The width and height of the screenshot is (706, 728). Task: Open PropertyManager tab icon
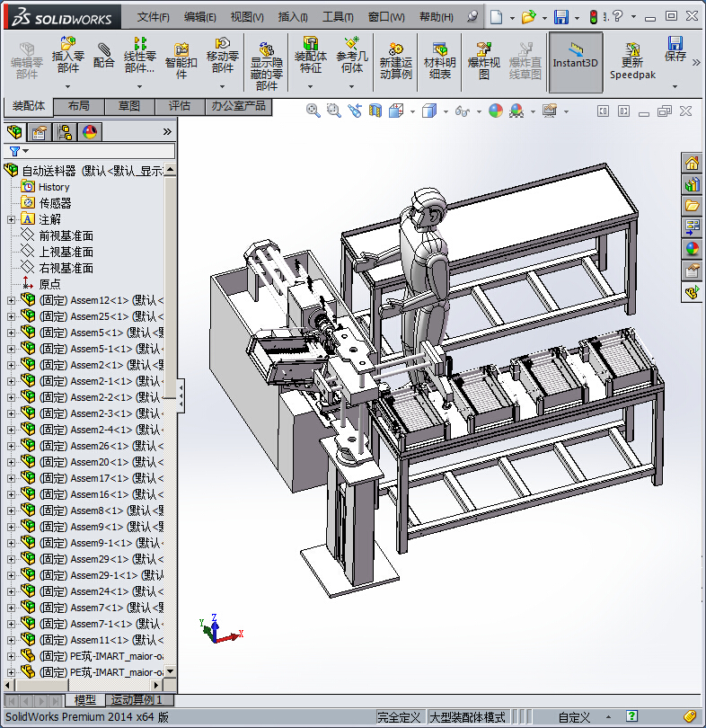pyautogui.click(x=40, y=132)
